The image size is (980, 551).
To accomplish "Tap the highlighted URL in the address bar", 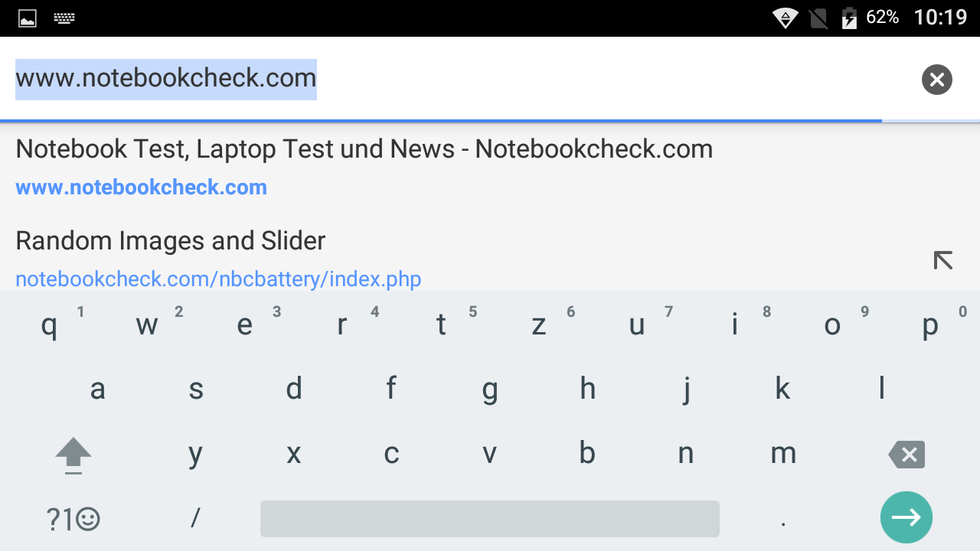I will point(166,79).
